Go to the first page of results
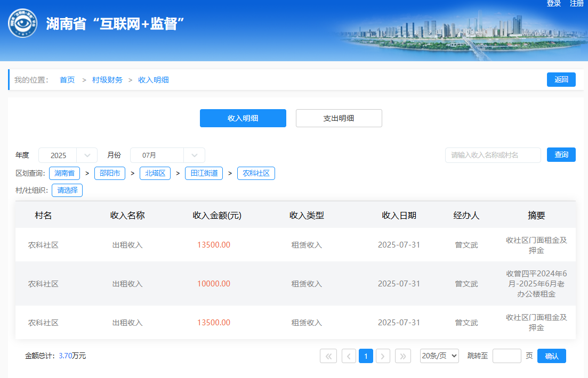 pyautogui.click(x=328, y=356)
